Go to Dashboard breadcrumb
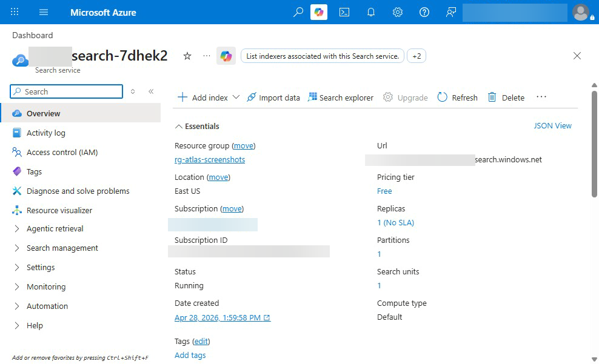 (x=33, y=35)
